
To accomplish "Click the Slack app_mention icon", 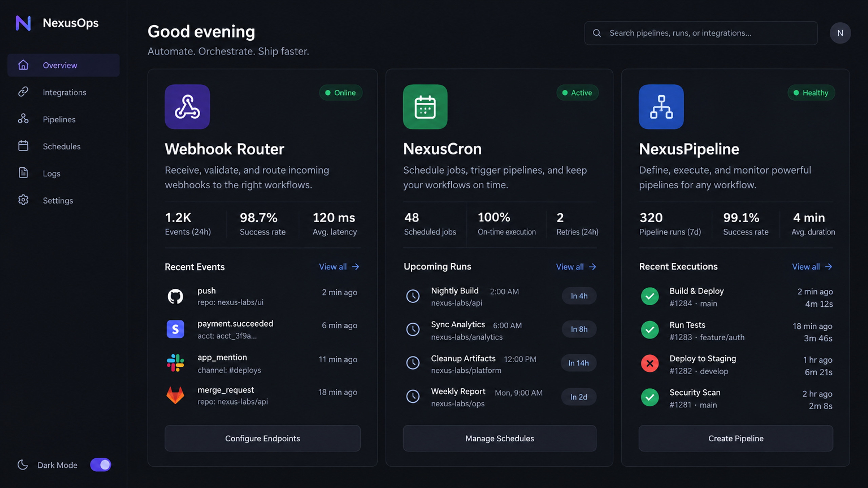I will point(175,363).
